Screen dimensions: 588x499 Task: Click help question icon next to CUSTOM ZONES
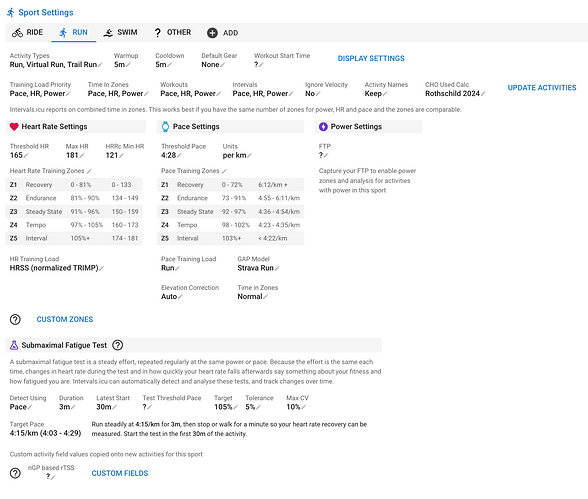point(15,319)
